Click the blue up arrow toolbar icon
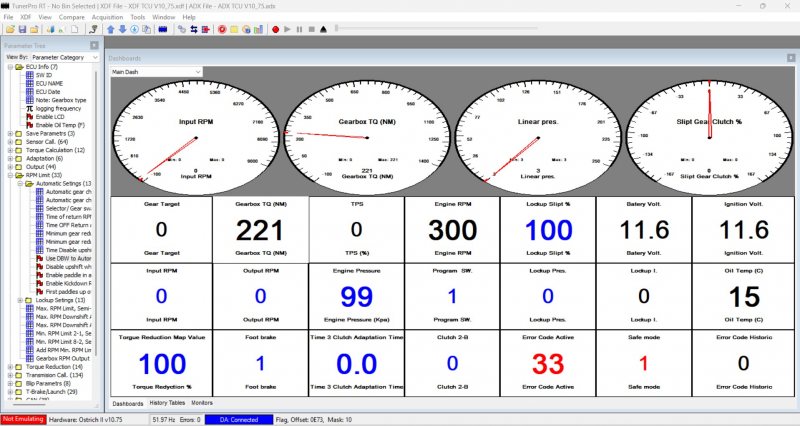The height and width of the screenshot is (426, 800). pyautogui.click(x=112, y=29)
